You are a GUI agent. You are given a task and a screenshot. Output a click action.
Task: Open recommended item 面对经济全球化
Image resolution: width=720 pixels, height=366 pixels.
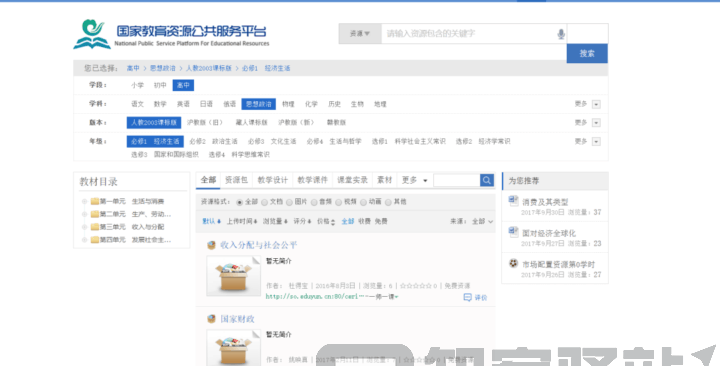coord(549,233)
